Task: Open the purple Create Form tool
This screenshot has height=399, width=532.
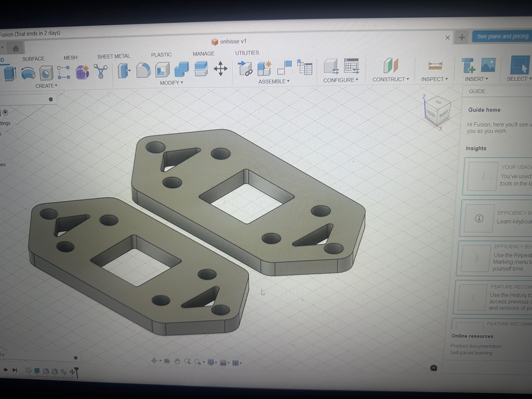Action: (x=82, y=72)
